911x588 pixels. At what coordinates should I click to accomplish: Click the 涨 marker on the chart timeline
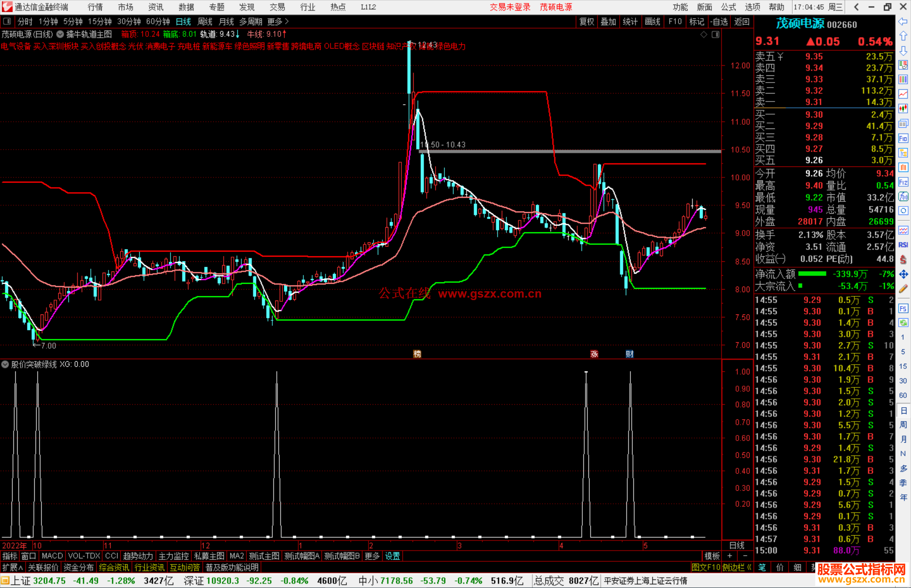[594, 354]
